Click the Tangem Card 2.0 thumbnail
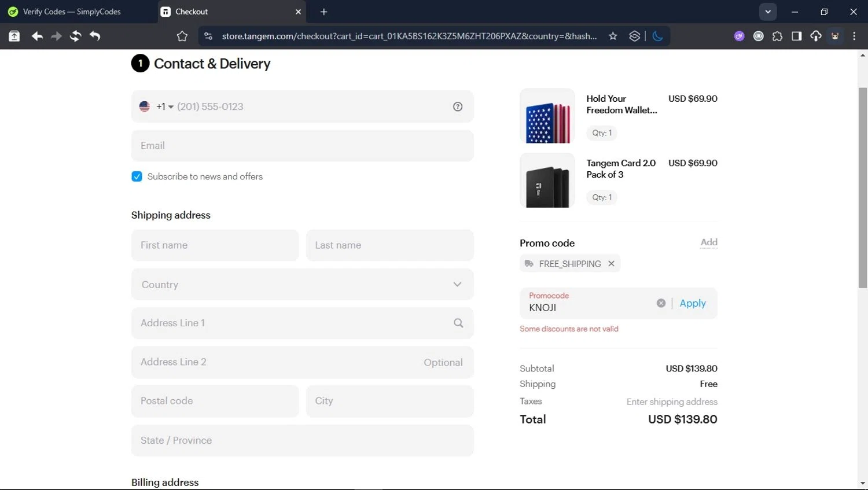Viewport: 868px width, 490px height. pos(547,180)
